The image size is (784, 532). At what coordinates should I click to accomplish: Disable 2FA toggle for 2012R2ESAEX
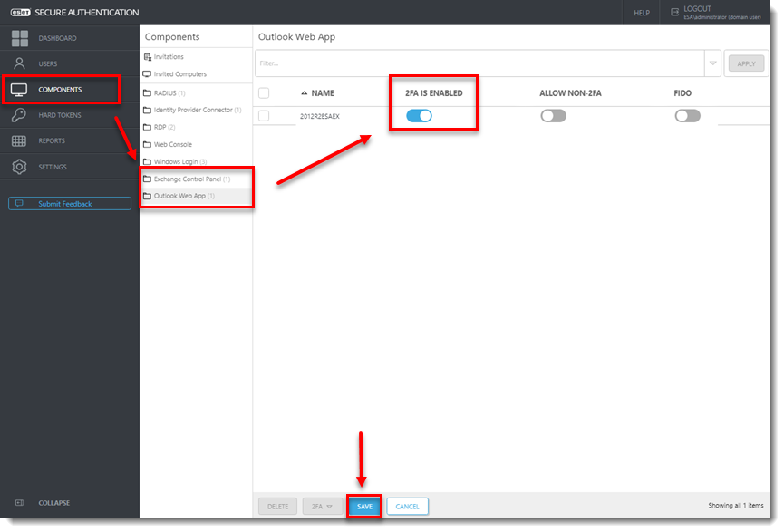pyautogui.click(x=419, y=116)
